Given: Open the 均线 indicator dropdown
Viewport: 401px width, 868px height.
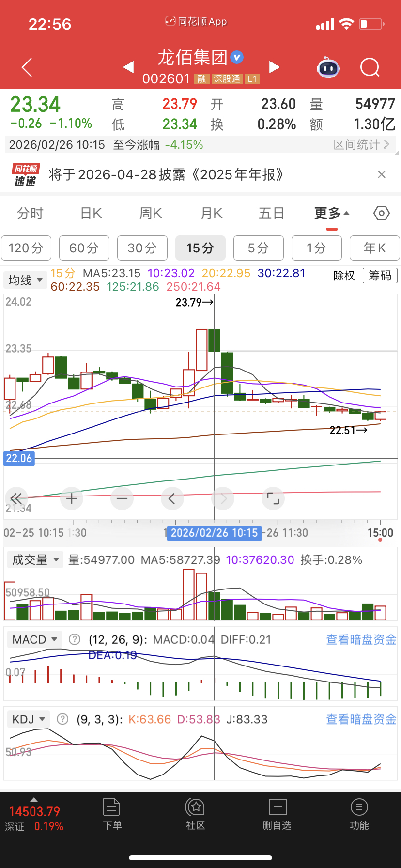Looking at the screenshot, I should coord(26,280).
